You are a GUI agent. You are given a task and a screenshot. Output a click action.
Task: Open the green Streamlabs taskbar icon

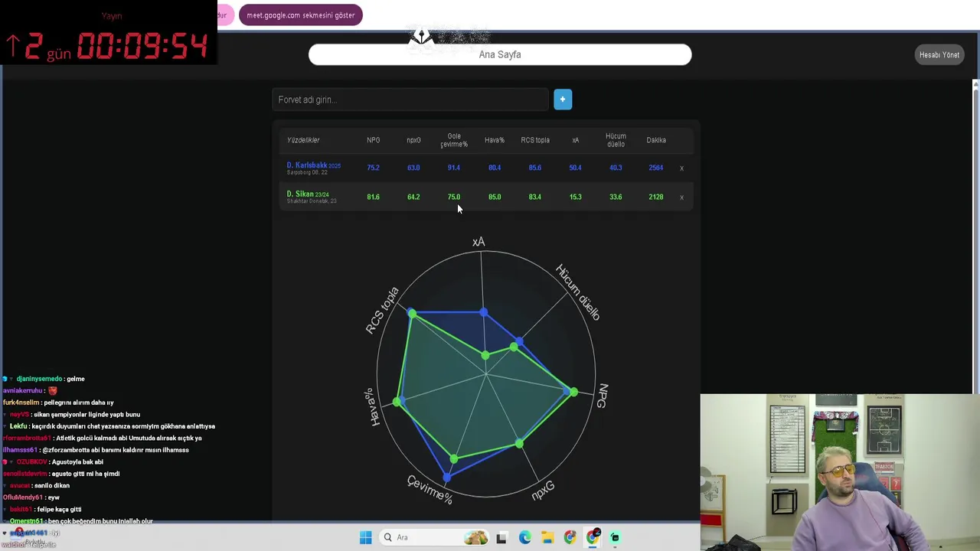tap(615, 538)
